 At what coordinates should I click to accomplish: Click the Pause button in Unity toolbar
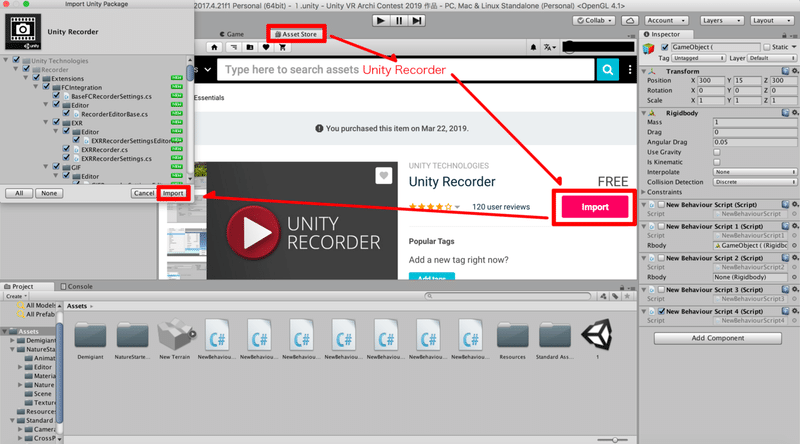(x=399, y=20)
